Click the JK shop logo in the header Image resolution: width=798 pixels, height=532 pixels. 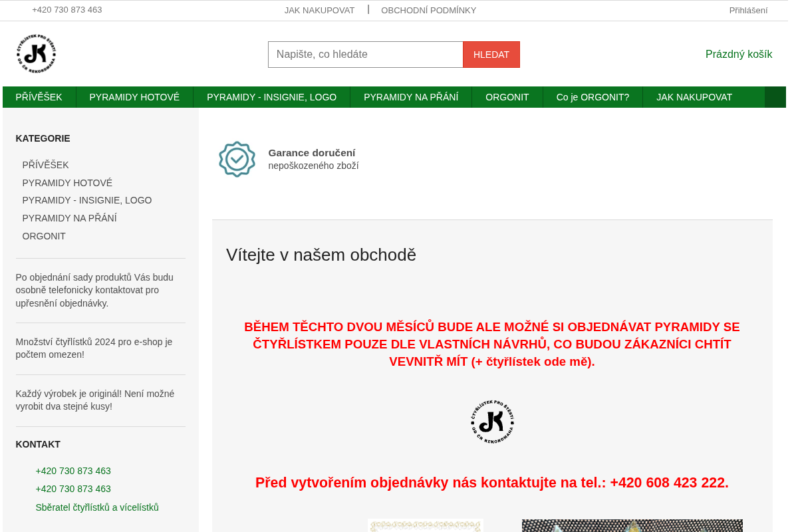pos(37,54)
